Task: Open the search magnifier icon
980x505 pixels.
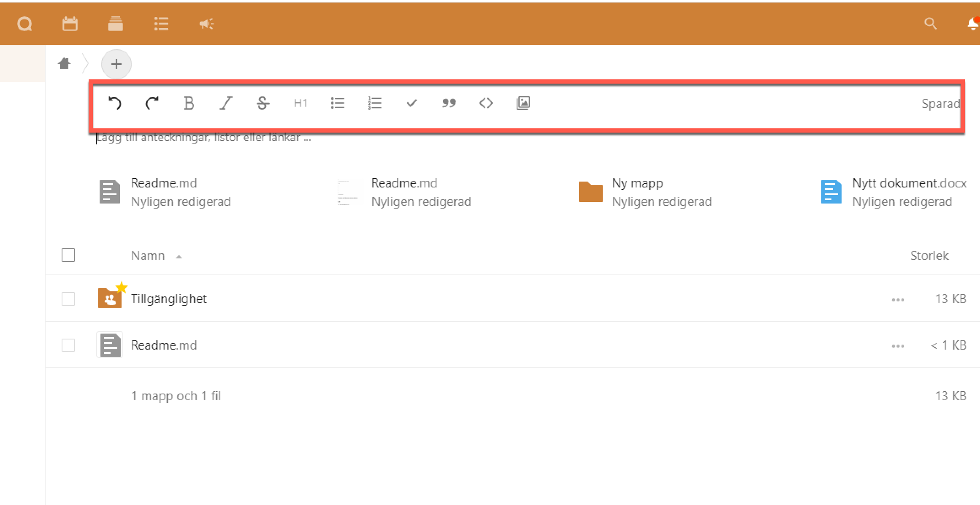Action: click(930, 24)
